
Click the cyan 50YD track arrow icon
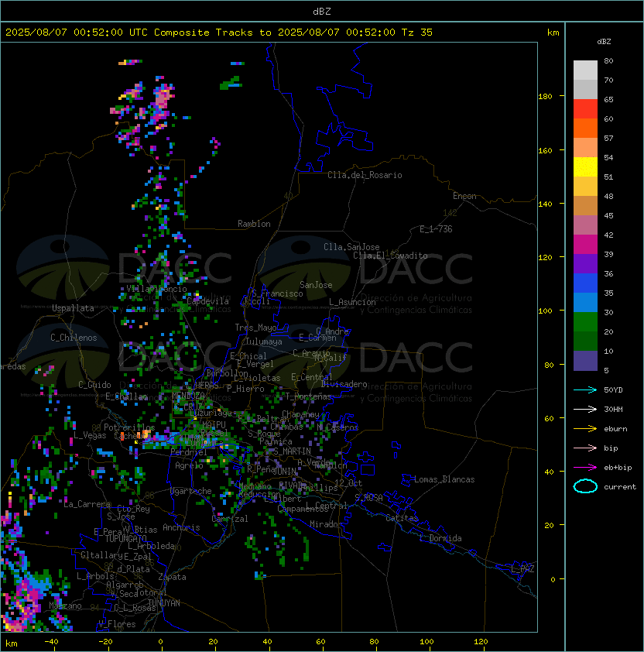point(585,389)
